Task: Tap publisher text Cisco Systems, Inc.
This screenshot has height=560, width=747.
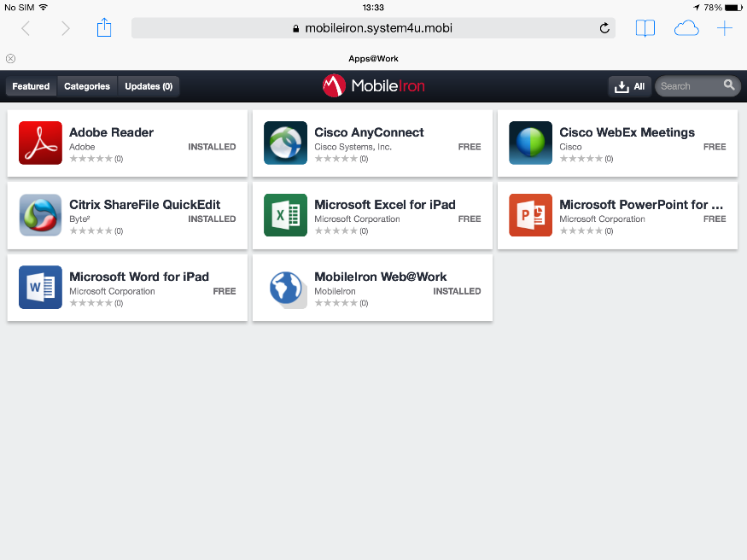Action: point(353,147)
